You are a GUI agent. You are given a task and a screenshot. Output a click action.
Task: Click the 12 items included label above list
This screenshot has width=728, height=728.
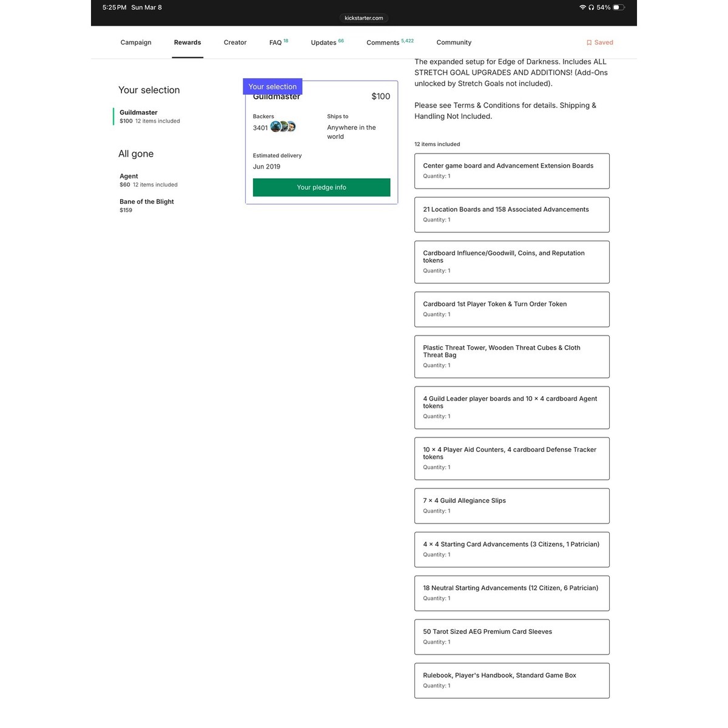click(437, 144)
